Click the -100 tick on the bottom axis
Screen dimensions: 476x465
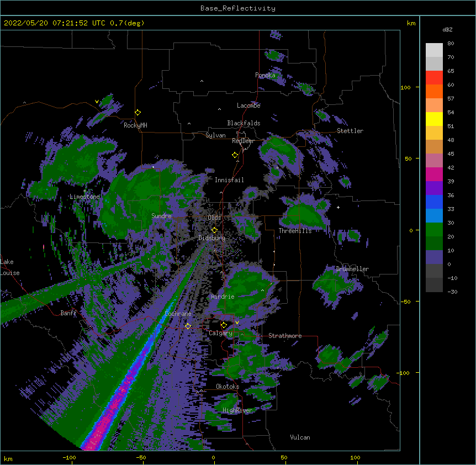(69, 457)
